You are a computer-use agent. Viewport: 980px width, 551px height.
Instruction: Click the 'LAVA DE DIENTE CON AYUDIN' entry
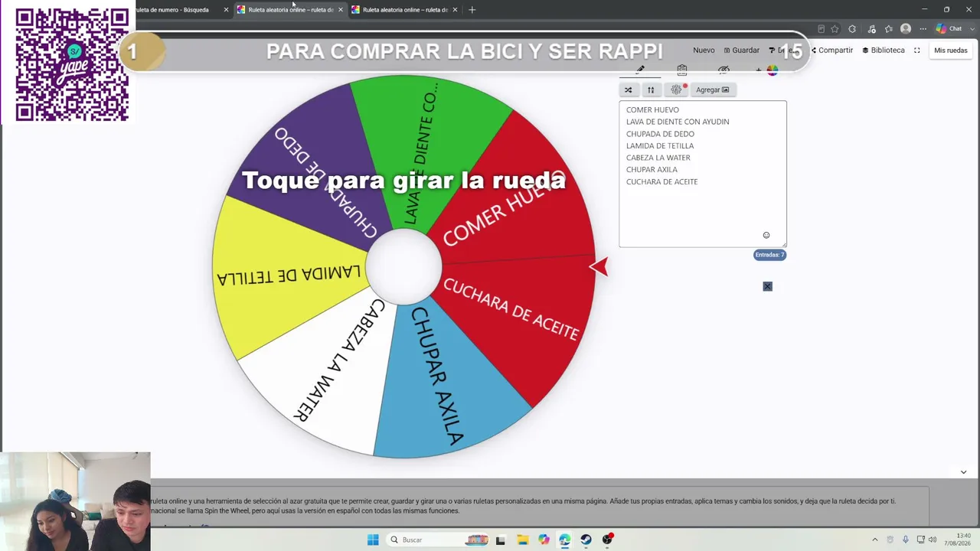678,122
